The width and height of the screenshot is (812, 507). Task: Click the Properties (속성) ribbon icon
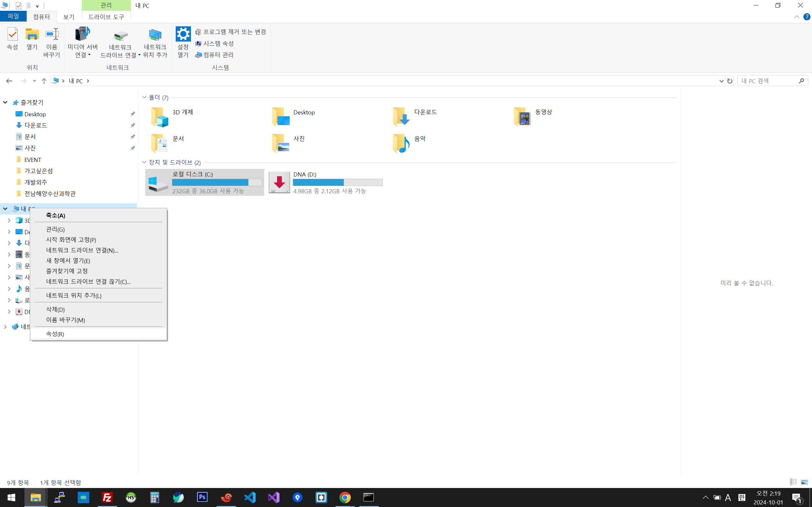[12, 35]
